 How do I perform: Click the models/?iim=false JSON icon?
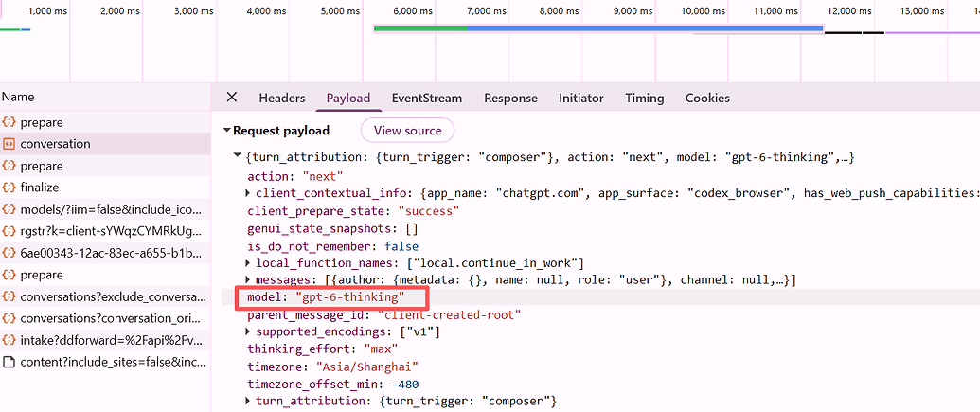(9, 208)
